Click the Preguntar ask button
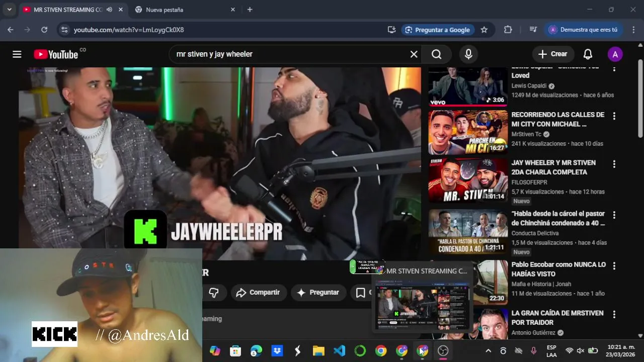Screen dimensions: 644x362 click(x=318, y=293)
